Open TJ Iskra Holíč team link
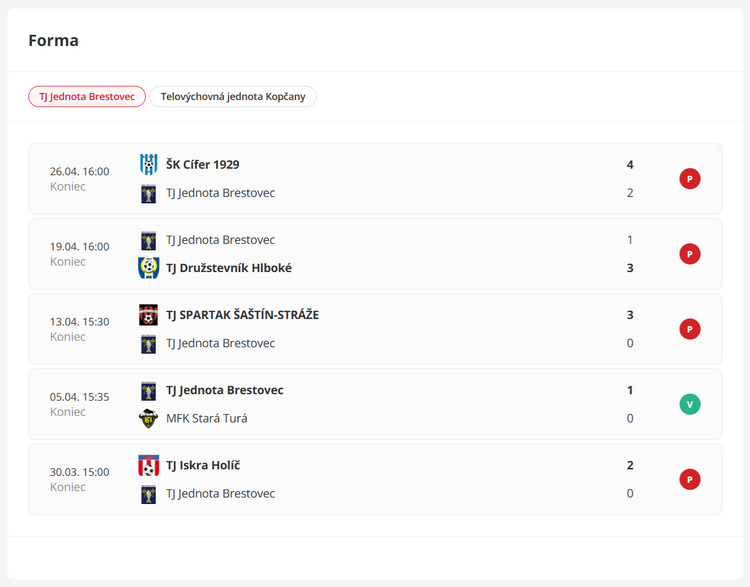 (203, 465)
